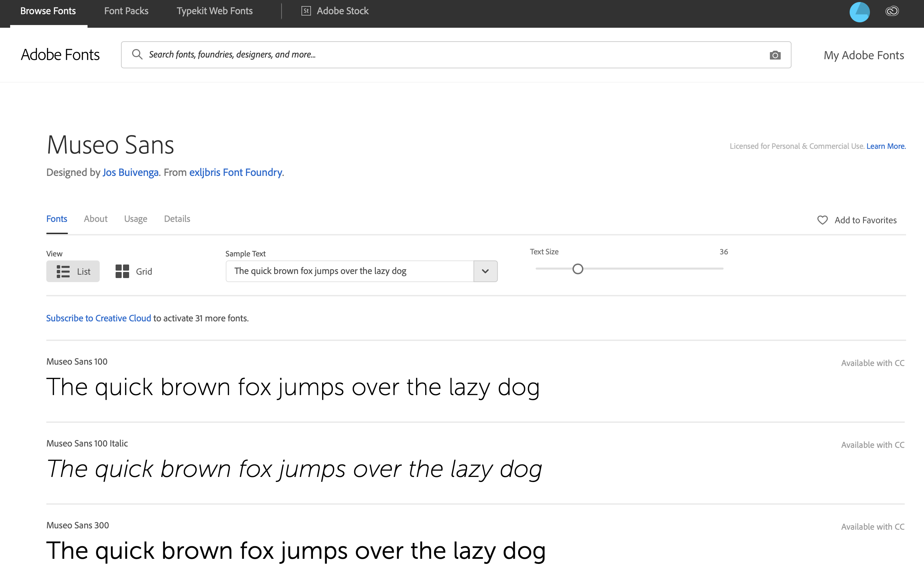The width and height of the screenshot is (924, 573).
Task: Click the Adobe Fonts logo
Action: pyautogui.click(x=60, y=54)
